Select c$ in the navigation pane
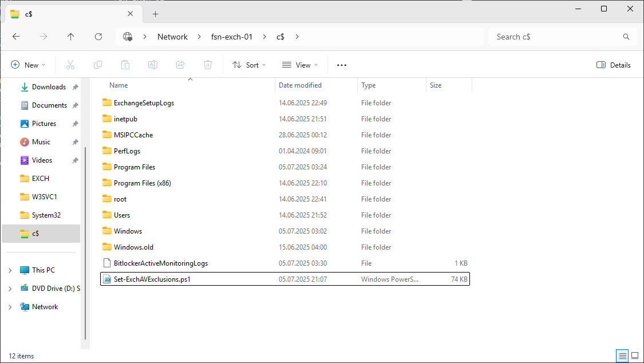This screenshot has width=644, height=363. click(41, 234)
